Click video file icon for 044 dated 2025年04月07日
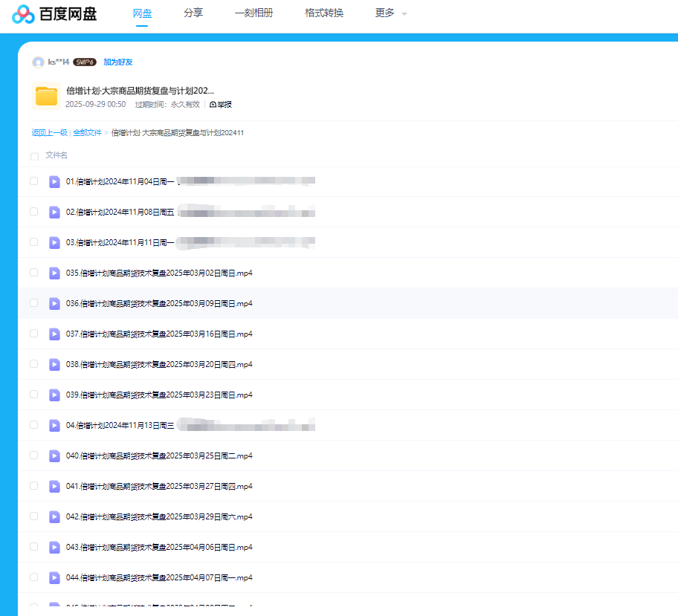 click(x=54, y=577)
